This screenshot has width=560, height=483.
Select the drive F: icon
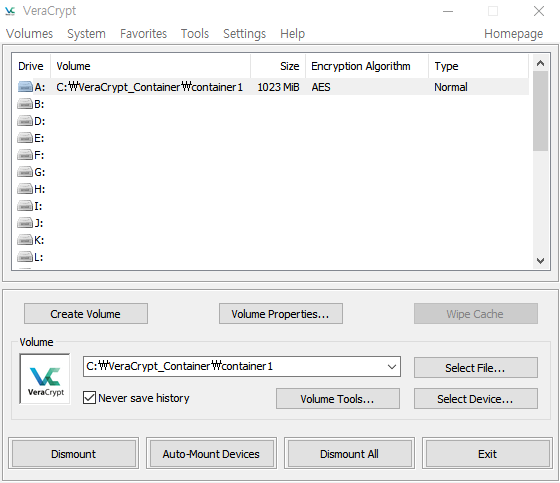25,155
